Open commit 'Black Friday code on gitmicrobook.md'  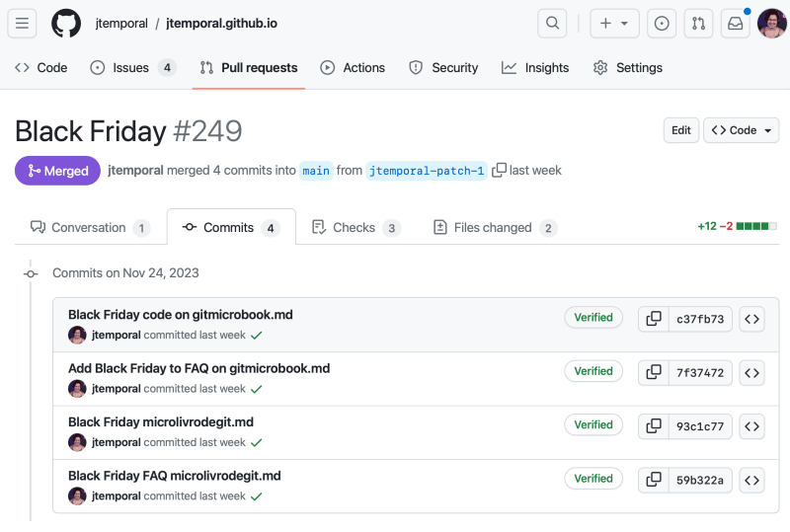[x=181, y=315]
